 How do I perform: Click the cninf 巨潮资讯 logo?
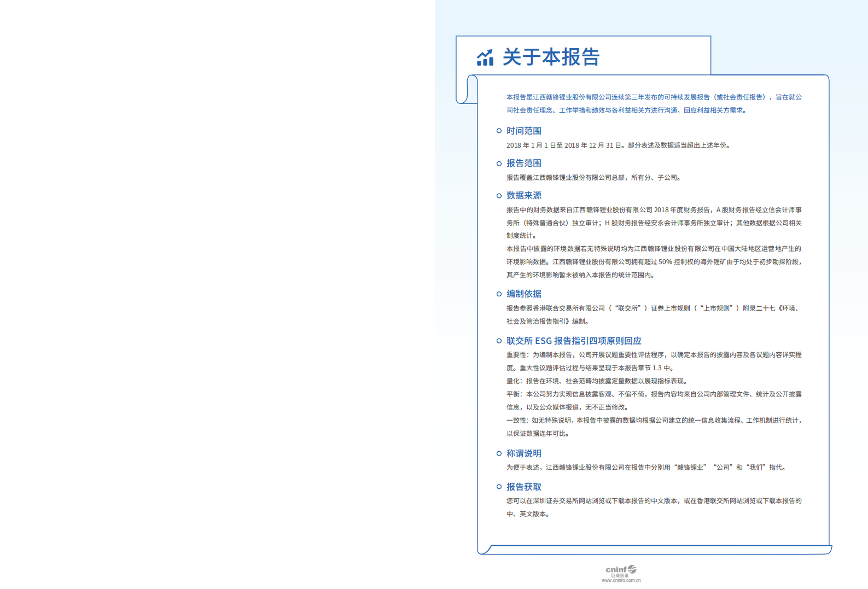(x=621, y=571)
